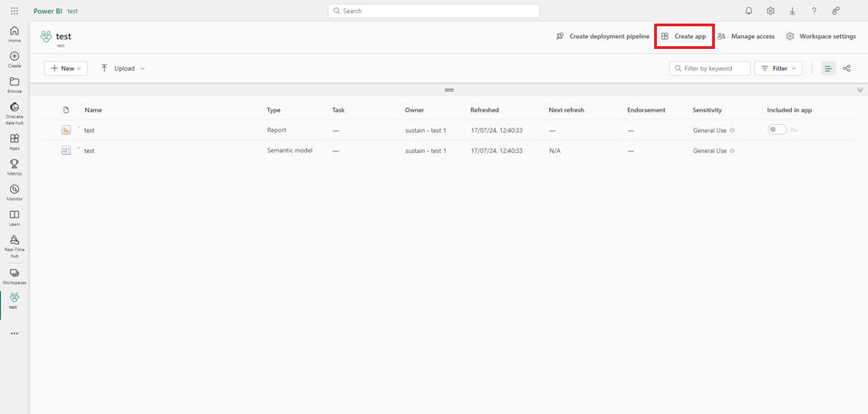Image resolution: width=868 pixels, height=414 pixels.
Task: Open OneLake data hub in sidebar
Action: pyautogui.click(x=14, y=111)
